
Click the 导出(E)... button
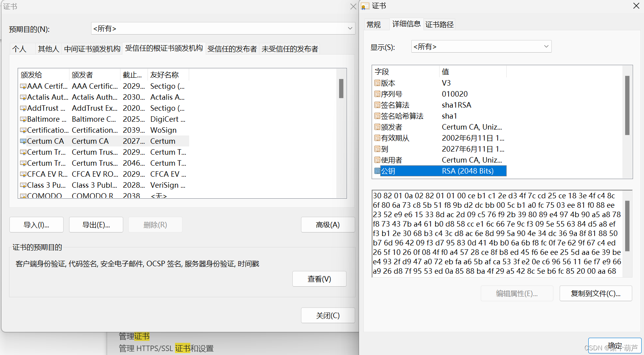pyautogui.click(x=96, y=225)
